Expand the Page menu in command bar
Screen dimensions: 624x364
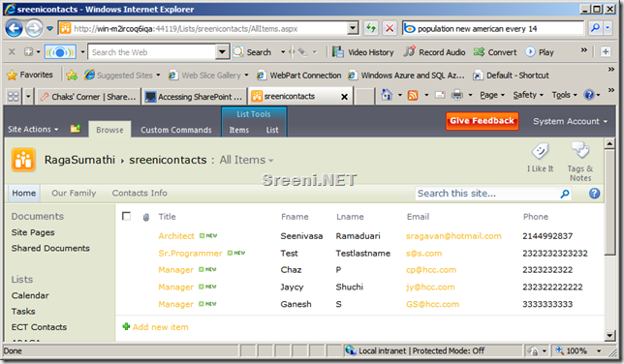pos(492,95)
